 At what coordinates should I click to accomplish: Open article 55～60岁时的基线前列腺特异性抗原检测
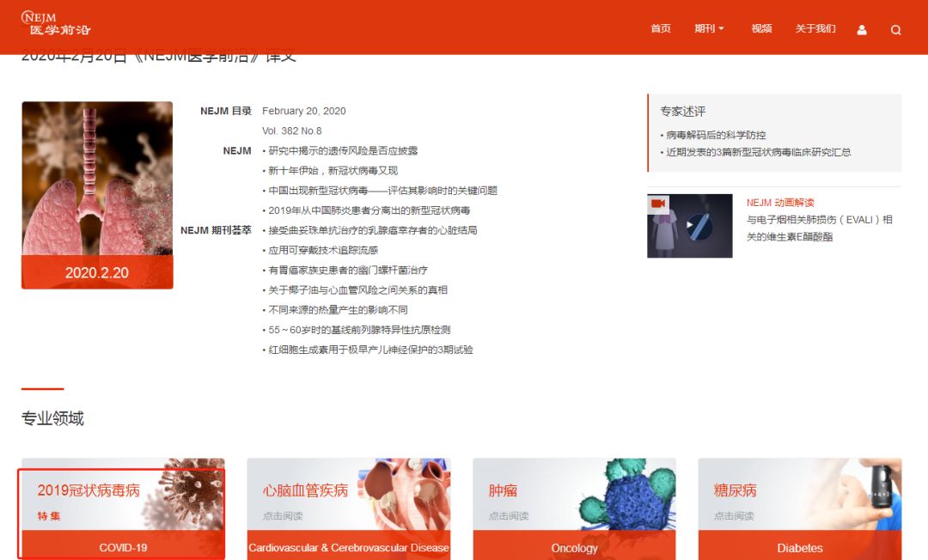point(359,330)
